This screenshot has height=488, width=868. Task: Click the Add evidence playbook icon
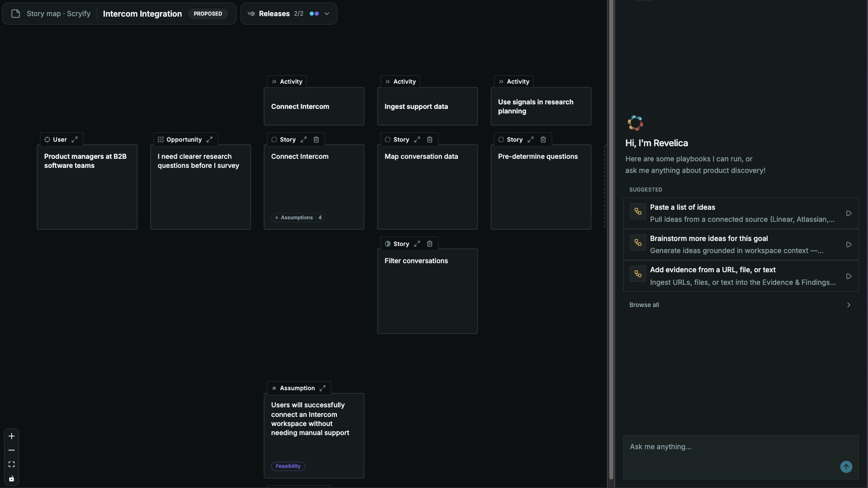click(638, 274)
